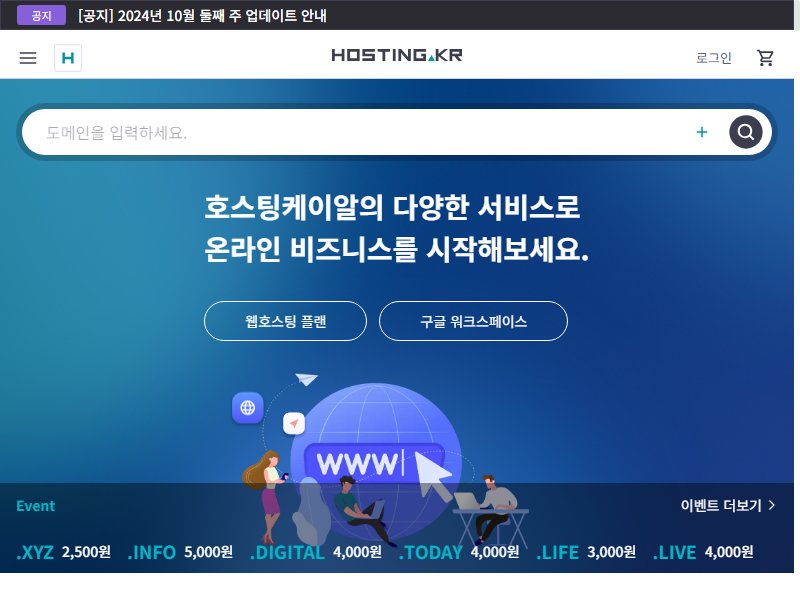Click the blue globe icon in the illustration
The height and width of the screenshot is (600, 800).
tap(247, 408)
